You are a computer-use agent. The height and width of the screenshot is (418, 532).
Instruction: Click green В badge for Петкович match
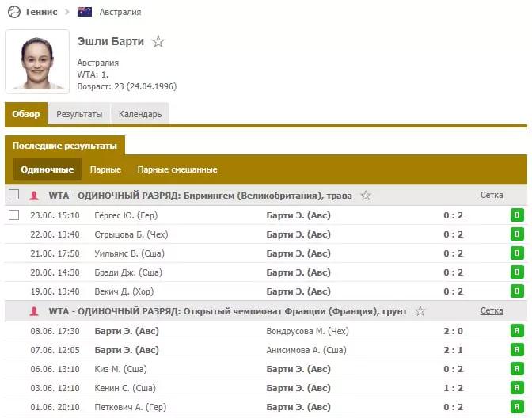pos(517,407)
